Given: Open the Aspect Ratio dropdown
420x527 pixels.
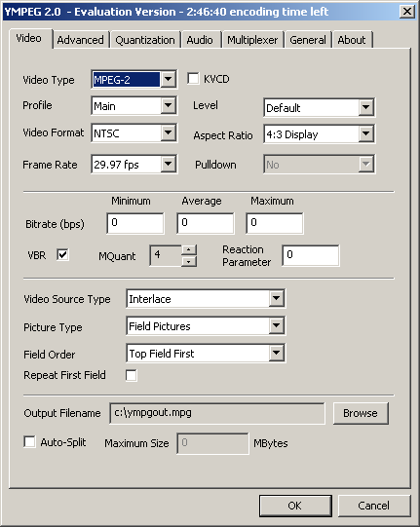Looking at the screenshot, I should point(365,134).
